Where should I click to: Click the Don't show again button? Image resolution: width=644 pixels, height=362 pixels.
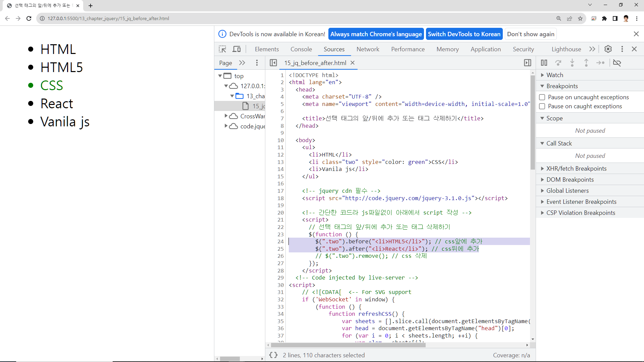click(x=531, y=34)
